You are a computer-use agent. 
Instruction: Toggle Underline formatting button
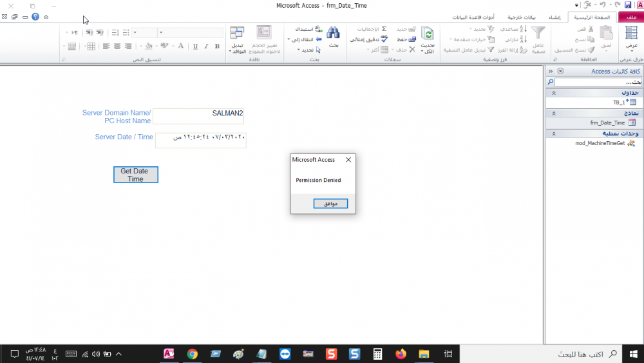(x=195, y=46)
